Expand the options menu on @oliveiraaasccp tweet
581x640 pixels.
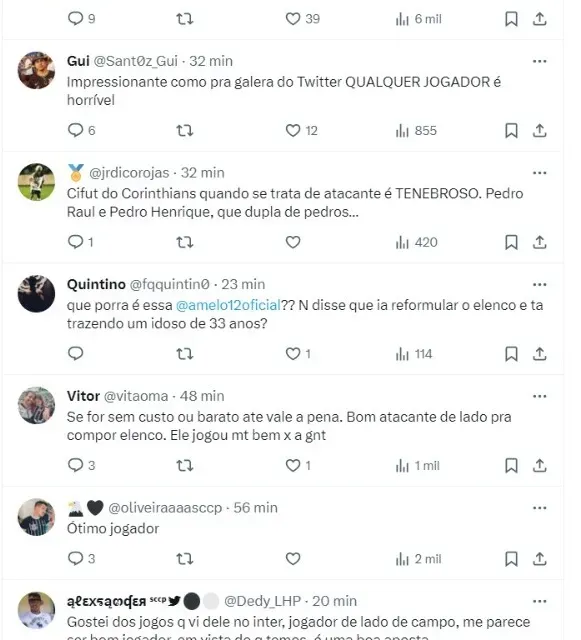(x=539, y=508)
